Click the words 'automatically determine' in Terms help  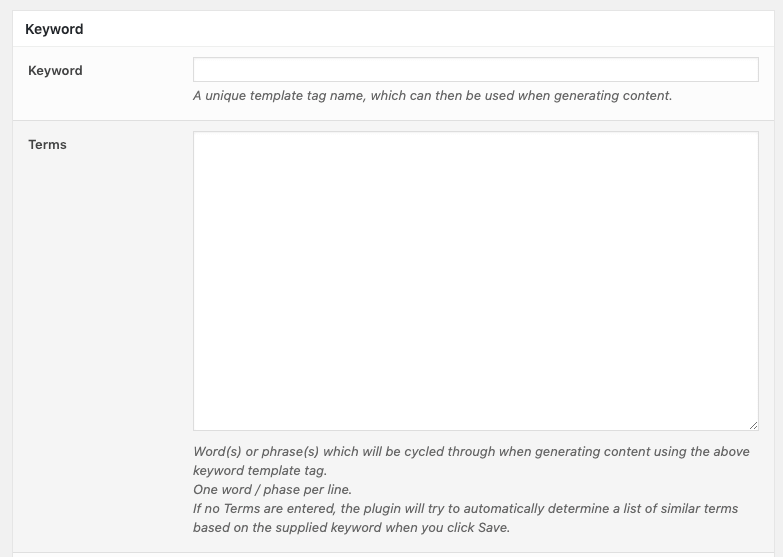pos(519,509)
